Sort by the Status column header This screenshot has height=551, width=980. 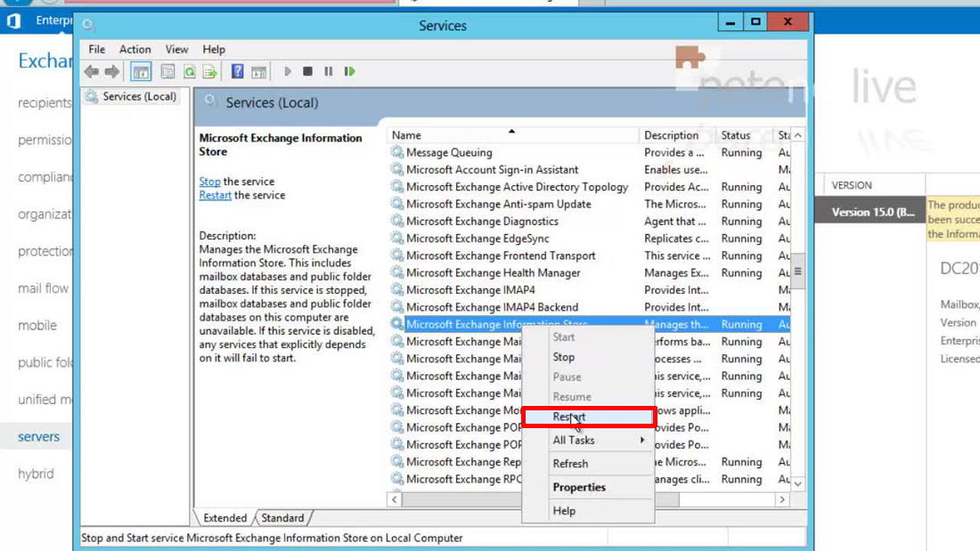[x=745, y=135]
